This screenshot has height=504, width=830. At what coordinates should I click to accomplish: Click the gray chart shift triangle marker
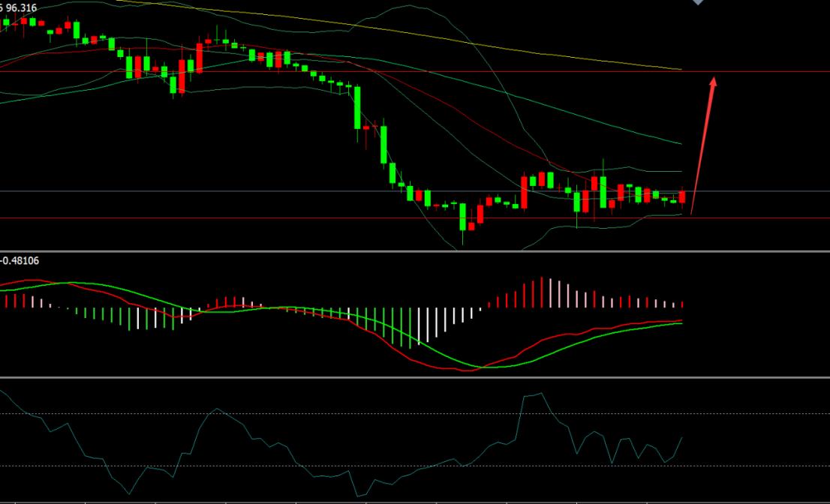(x=698, y=2)
